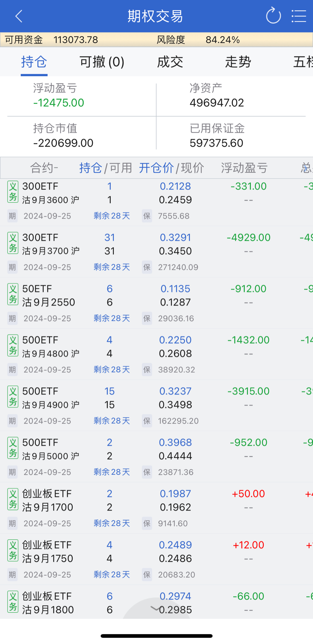
Task: Tap 义务 badge of 创业板ETF 沽9月1700
Action: [x=13, y=500]
